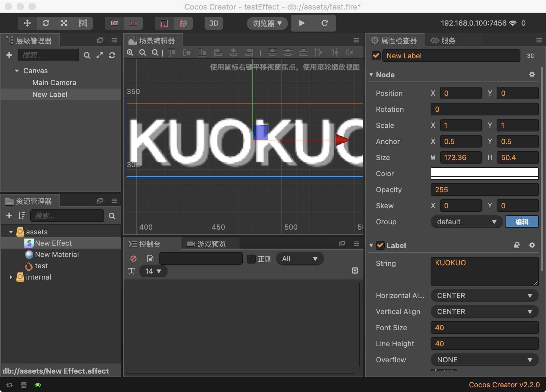Open the scene editor panel menu
546x392 pixels.
357,40
